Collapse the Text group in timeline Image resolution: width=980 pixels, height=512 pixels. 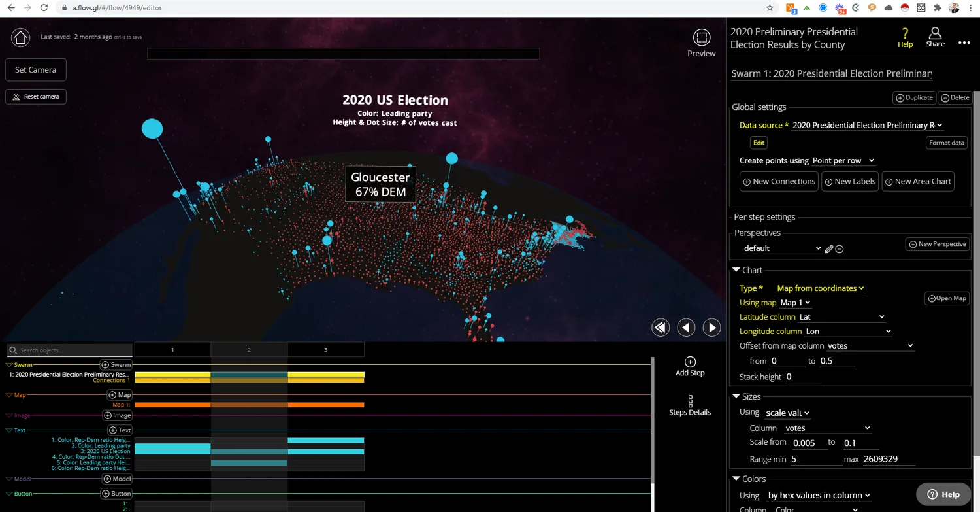click(9, 430)
